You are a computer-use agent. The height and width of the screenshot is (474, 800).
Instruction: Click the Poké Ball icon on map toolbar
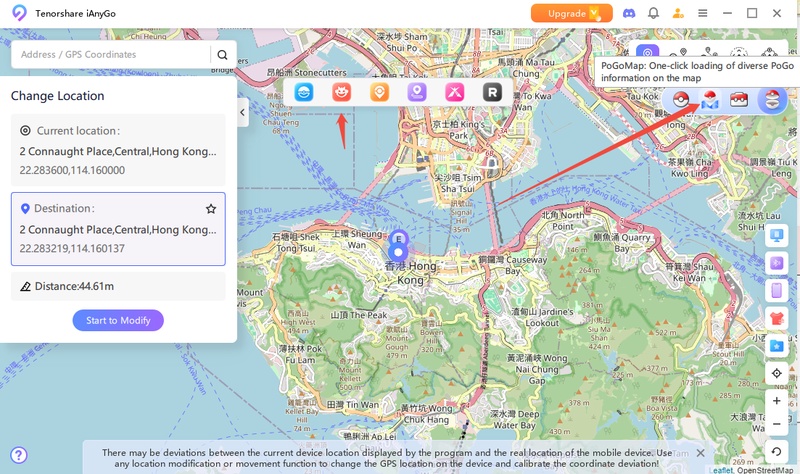(x=682, y=100)
